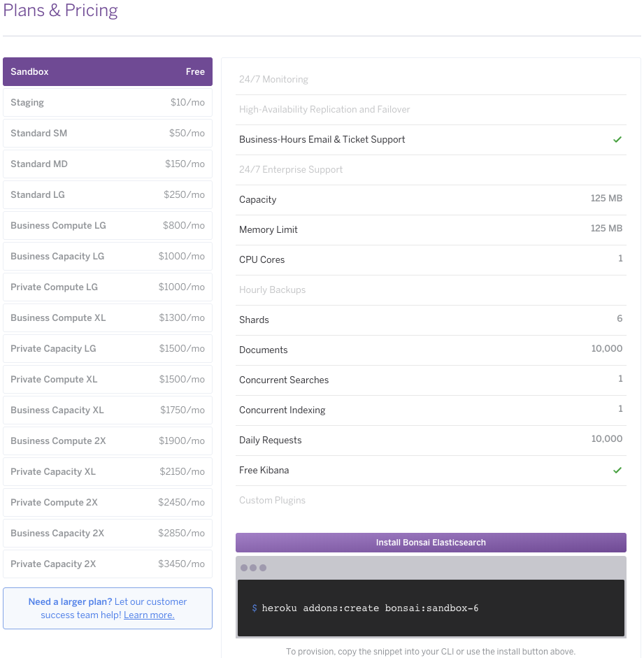Click the greyed-out 24/7 Monitoring row
Screen dimensions: 644x658
[431, 79]
